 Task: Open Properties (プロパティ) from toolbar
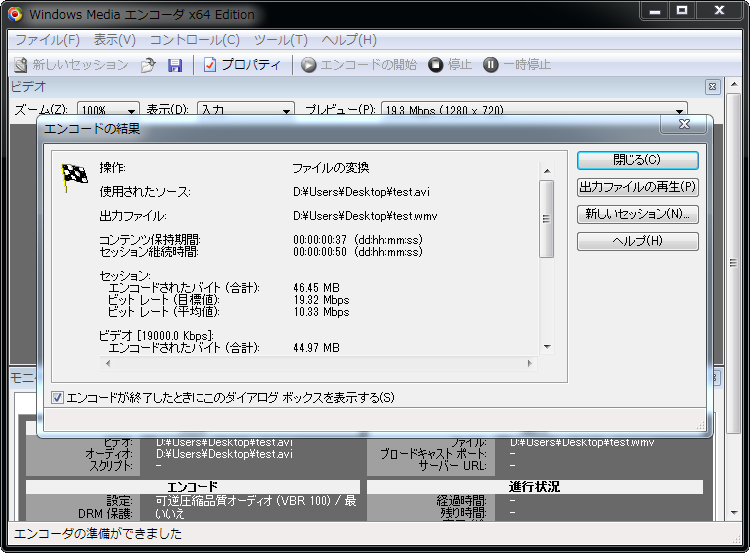coord(242,65)
